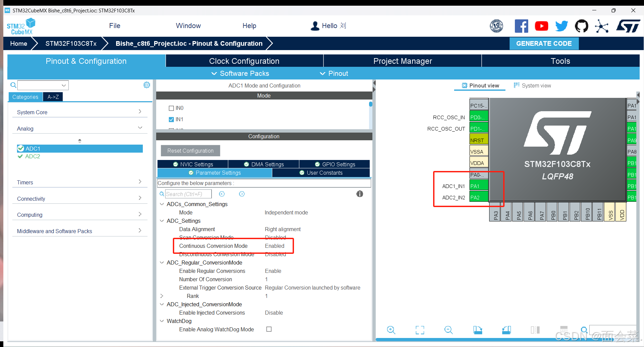Open the File menu
Screen dimensions: 644x347
tap(115, 26)
